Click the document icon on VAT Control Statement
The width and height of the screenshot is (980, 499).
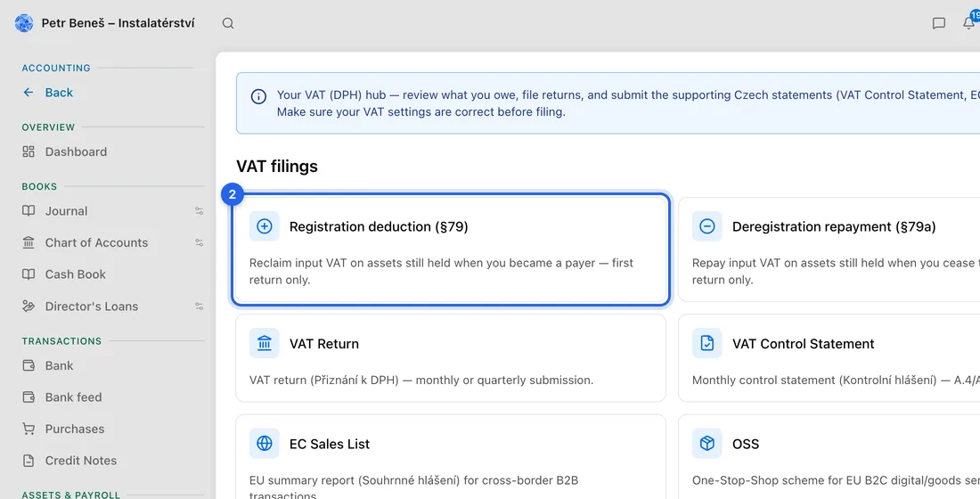[706, 343]
